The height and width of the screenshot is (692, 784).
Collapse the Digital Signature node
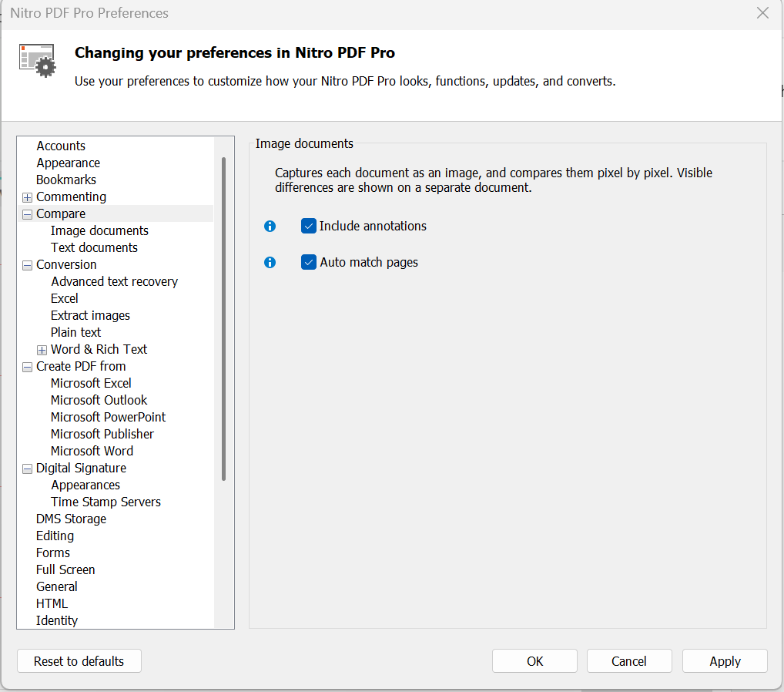pos(28,469)
